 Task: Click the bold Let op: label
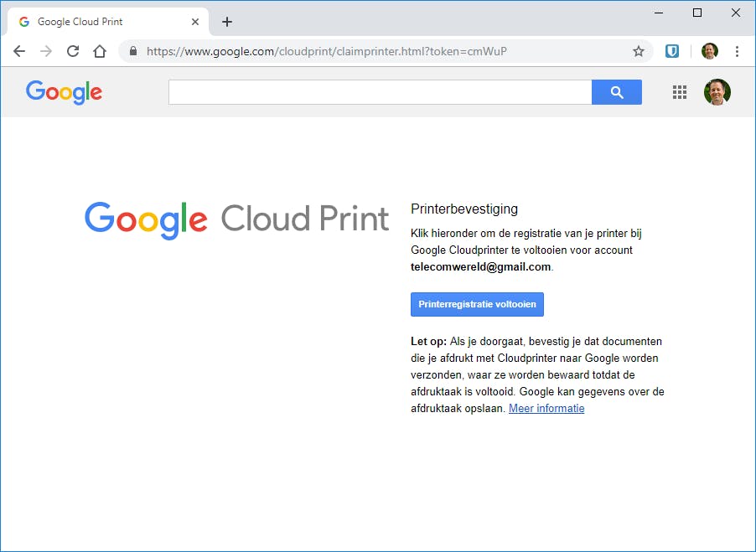click(428, 342)
